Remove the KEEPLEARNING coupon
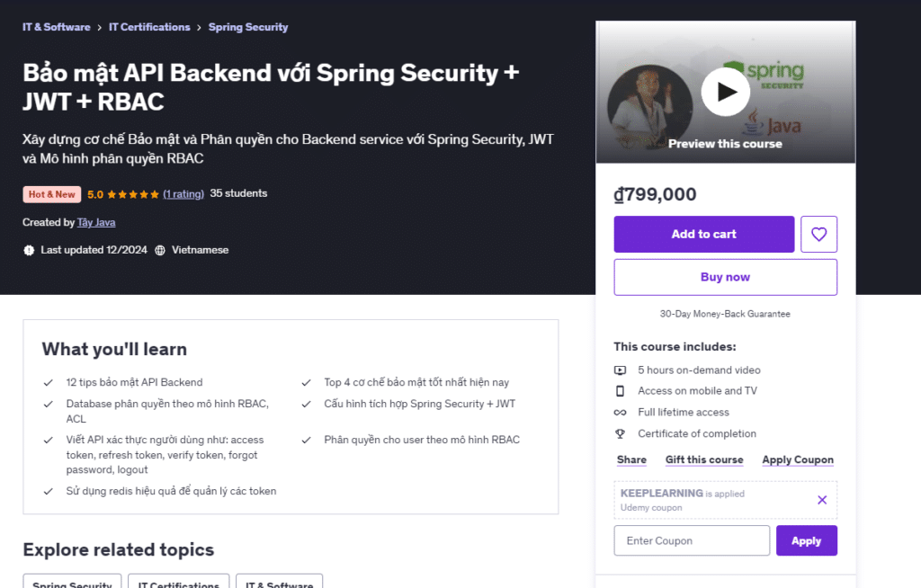 821,500
